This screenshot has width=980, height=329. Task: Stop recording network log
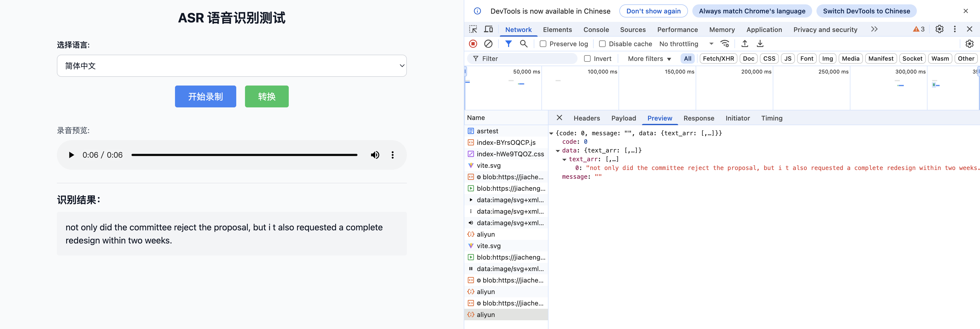pos(473,44)
